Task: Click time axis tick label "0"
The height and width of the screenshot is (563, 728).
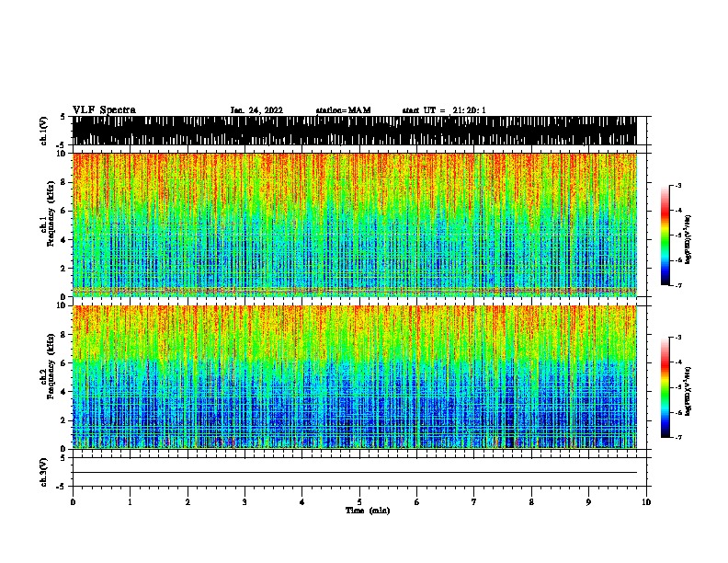Action: (73, 502)
